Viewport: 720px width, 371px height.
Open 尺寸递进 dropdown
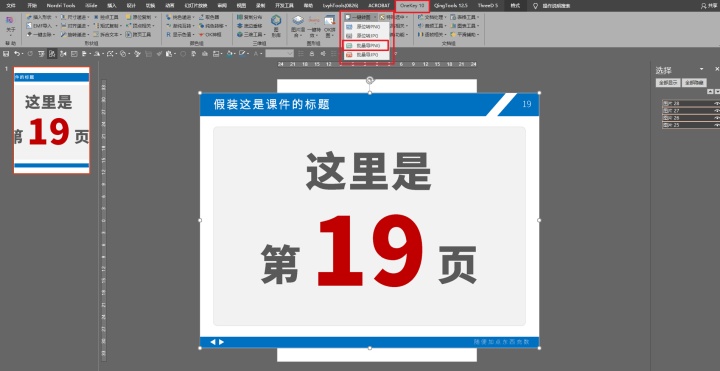click(x=75, y=17)
